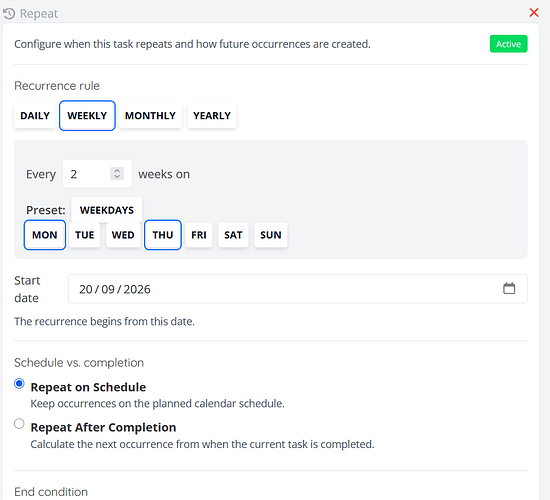The height and width of the screenshot is (500, 550).
Task: Click the green Active status badge
Action: coord(508,44)
